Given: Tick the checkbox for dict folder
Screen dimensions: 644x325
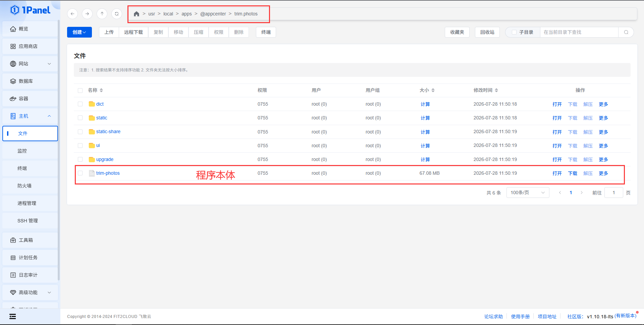Looking at the screenshot, I should coord(80,104).
